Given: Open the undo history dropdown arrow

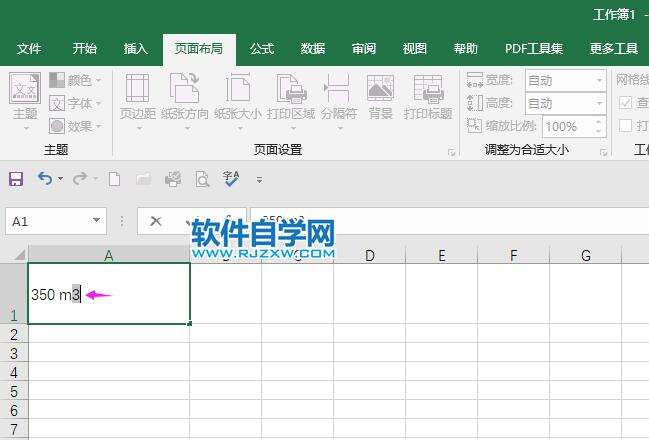Looking at the screenshot, I should pyautogui.click(x=60, y=179).
